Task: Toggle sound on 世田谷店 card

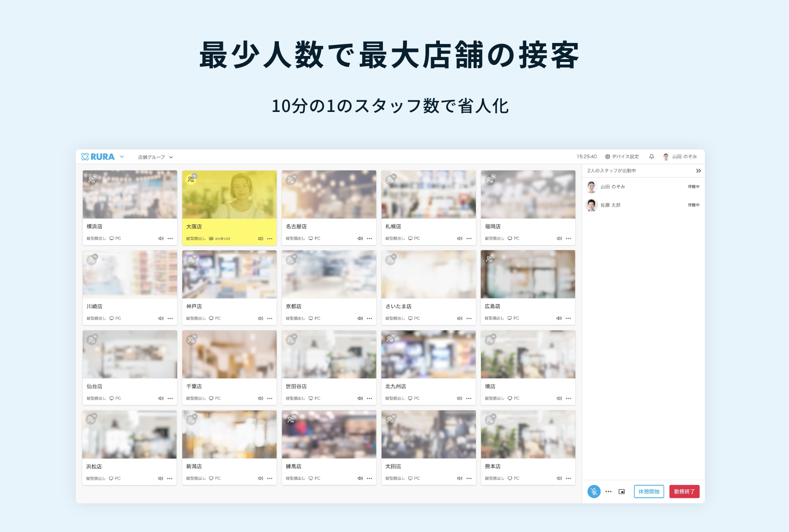Action: point(360,398)
